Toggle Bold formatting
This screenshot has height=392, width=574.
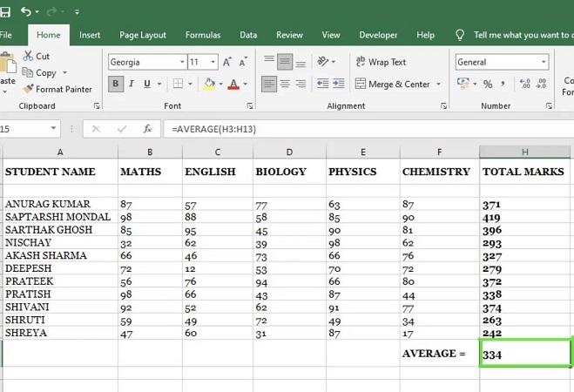[116, 84]
